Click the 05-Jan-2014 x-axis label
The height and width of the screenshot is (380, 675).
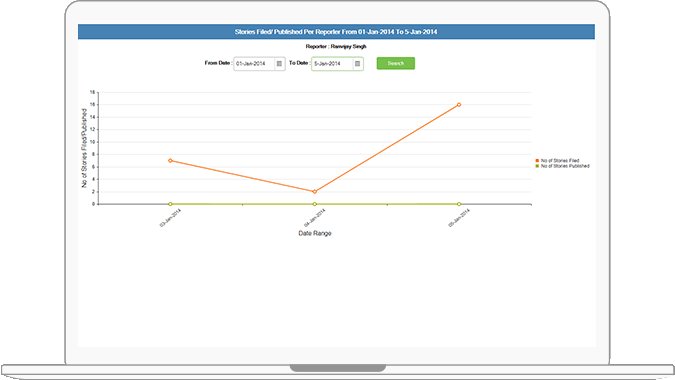459,218
